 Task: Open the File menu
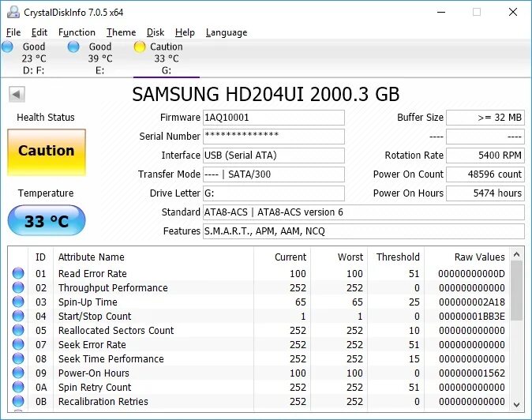(13, 32)
